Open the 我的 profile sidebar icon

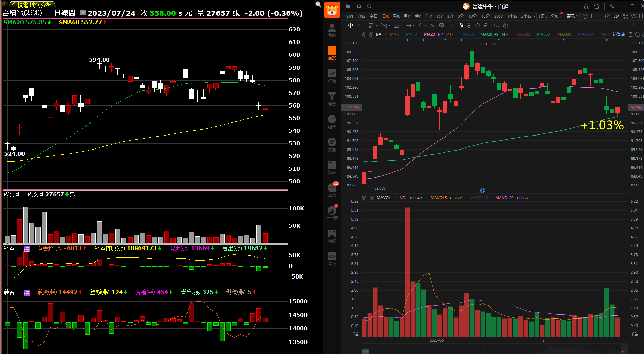point(332,30)
